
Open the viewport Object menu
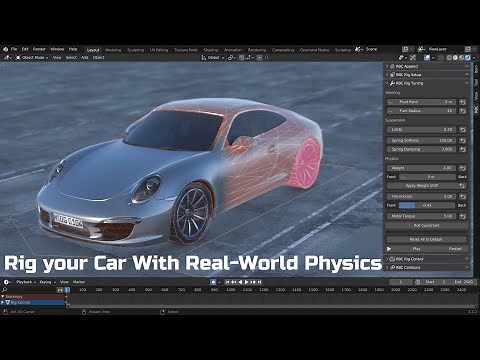[98, 58]
